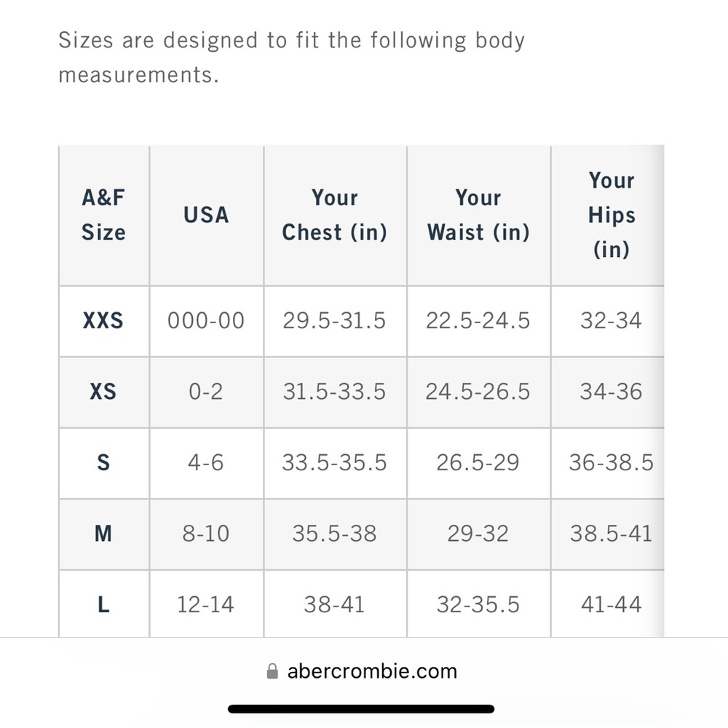Viewport: 728px width, 728px height.
Task: Tap the lock icon beside abercrombie.com
Action: pyautogui.click(x=272, y=671)
